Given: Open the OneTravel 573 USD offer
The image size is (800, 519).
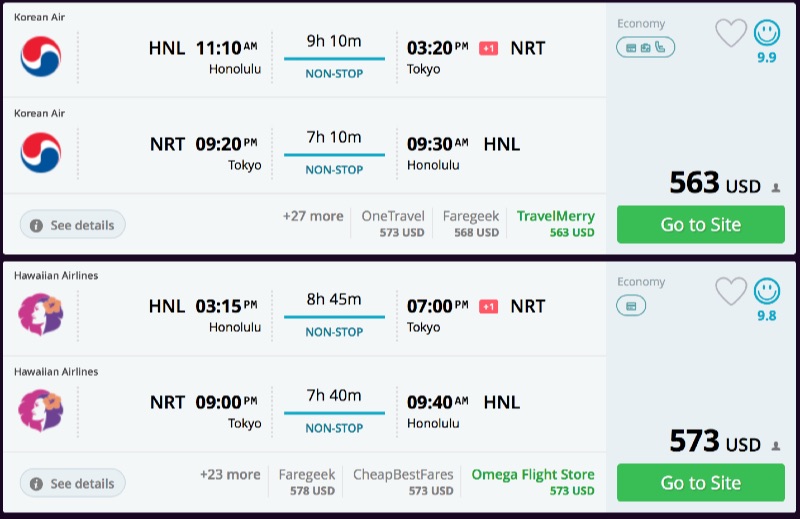Looking at the screenshot, I should 393,223.
